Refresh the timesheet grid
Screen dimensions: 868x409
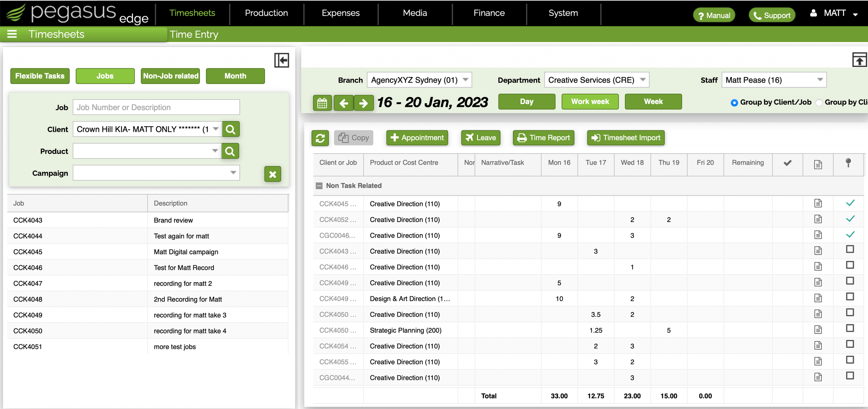click(320, 138)
